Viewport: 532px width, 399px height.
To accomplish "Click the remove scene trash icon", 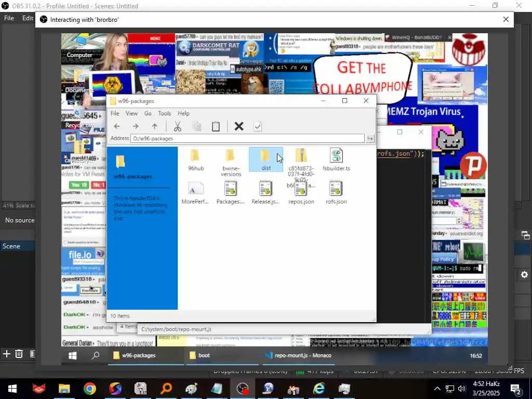I will [19, 354].
